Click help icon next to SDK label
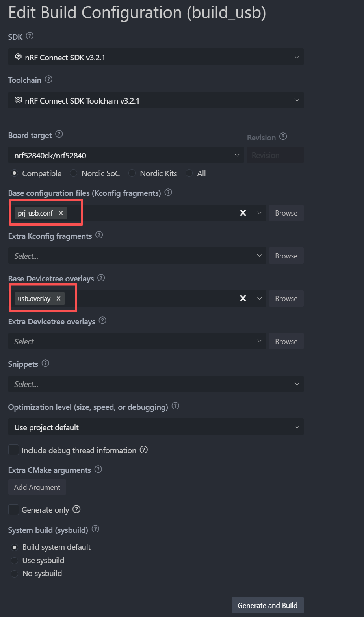This screenshot has width=364, height=617. coord(30,36)
